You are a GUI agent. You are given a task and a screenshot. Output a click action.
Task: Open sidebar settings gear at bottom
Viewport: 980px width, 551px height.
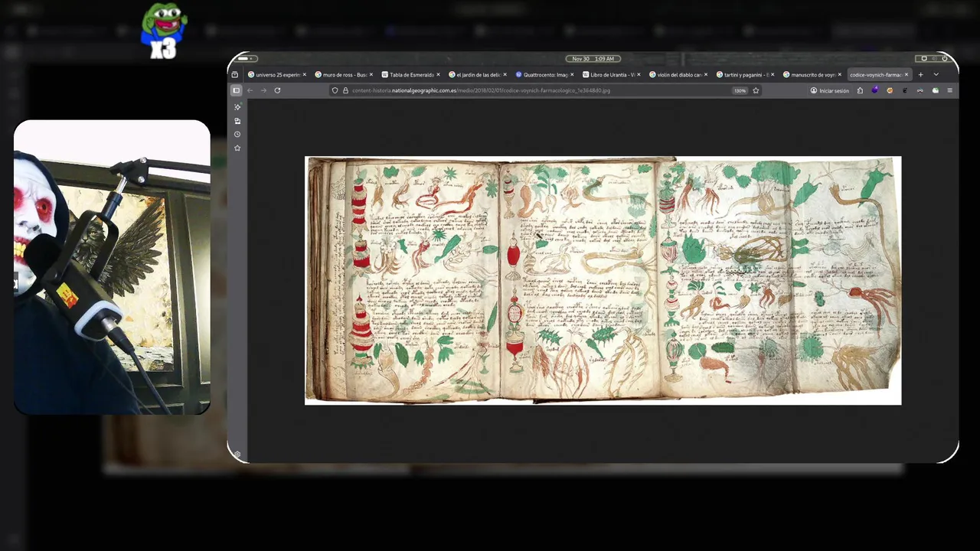click(x=237, y=455)
